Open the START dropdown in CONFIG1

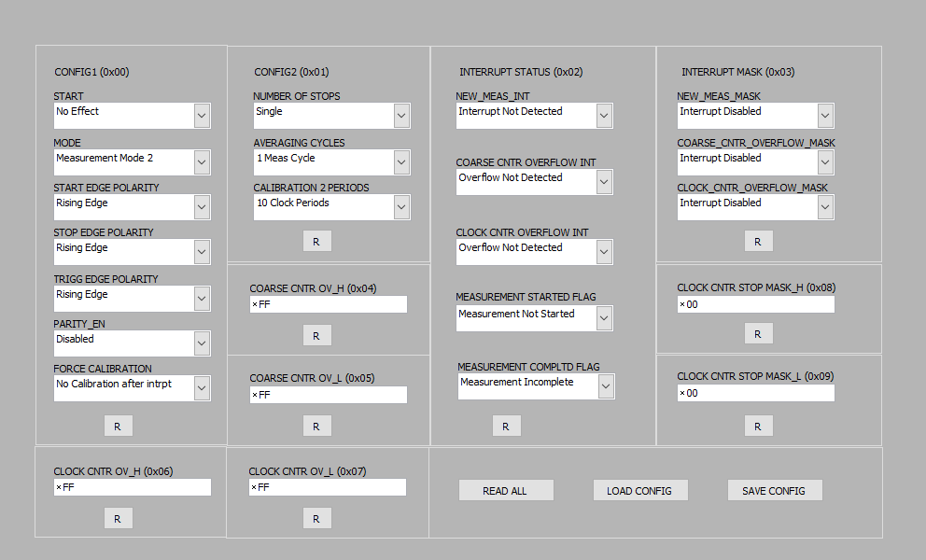[202, 116]
